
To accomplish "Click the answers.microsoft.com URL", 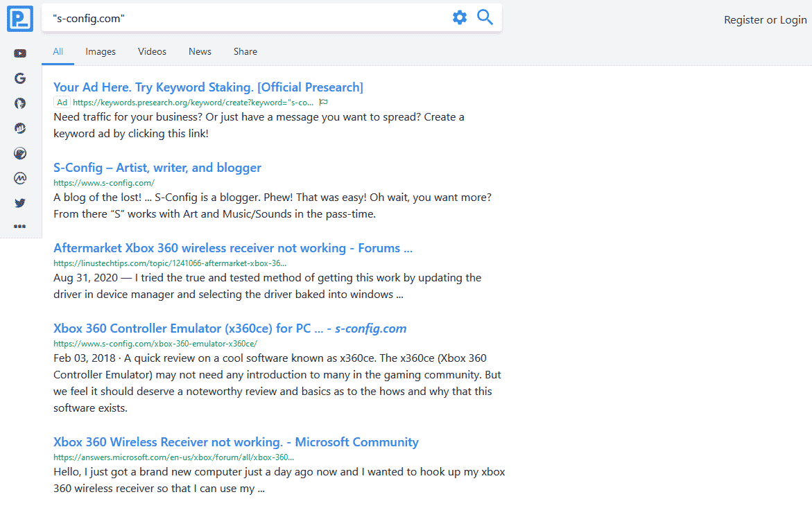I will pyautogui.click(x=173, y=457).
